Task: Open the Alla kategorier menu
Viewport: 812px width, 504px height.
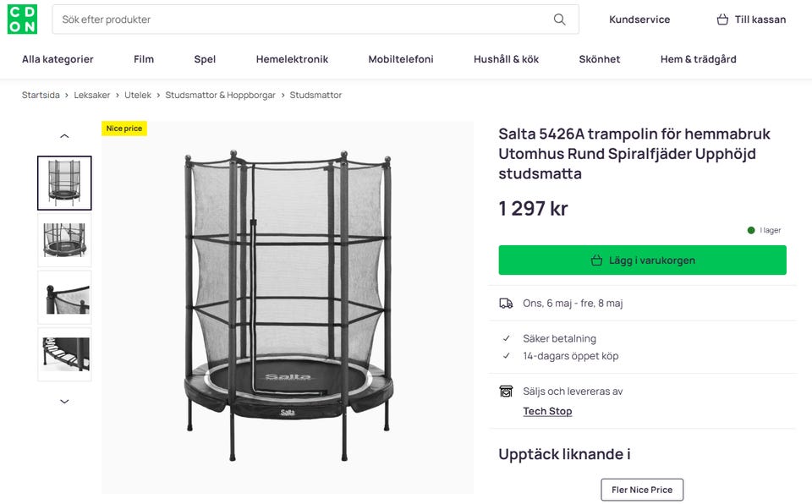Action: pos(58,59)
